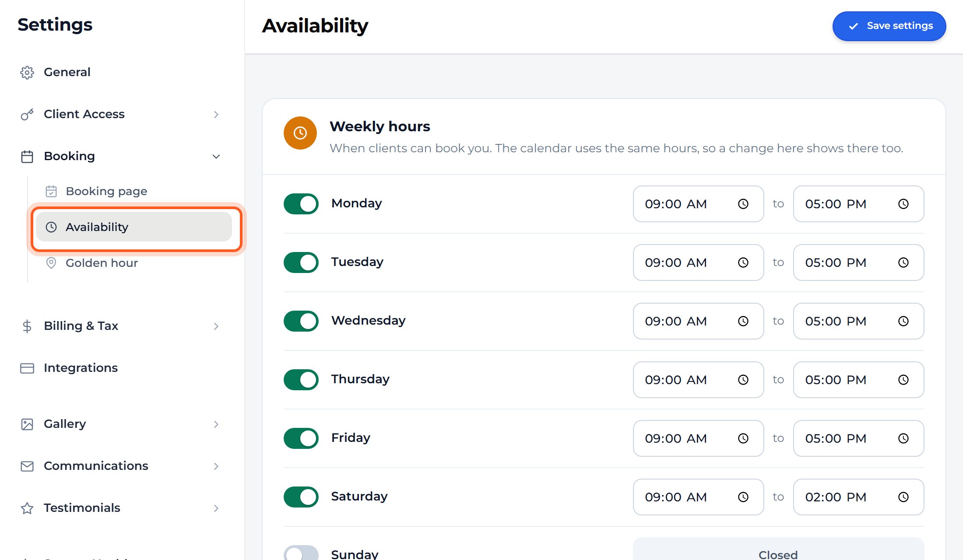Collapse the Booking section chevron
Viewport: 963px width, 560px height.
tap(216, 157)
